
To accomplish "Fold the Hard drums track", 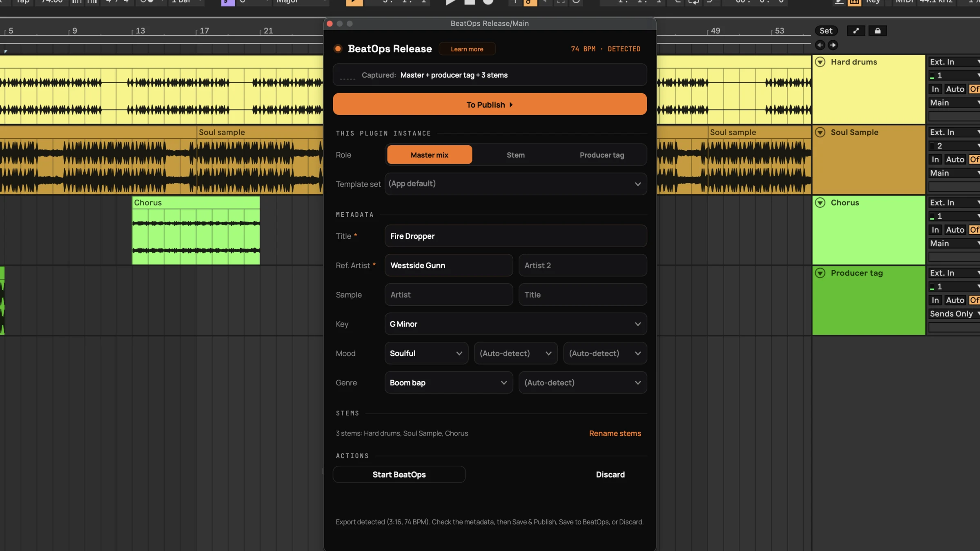I will pyautogui.click(x=820, y=62).
